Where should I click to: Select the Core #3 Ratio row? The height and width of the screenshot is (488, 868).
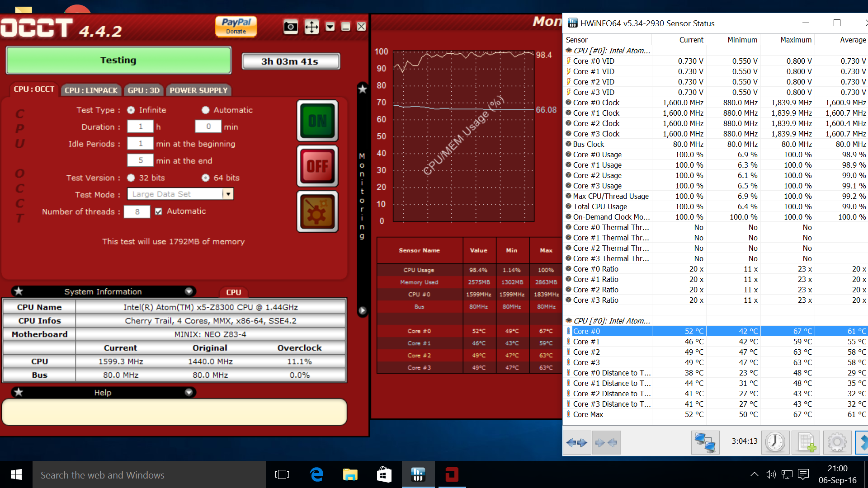pos(715,300)
